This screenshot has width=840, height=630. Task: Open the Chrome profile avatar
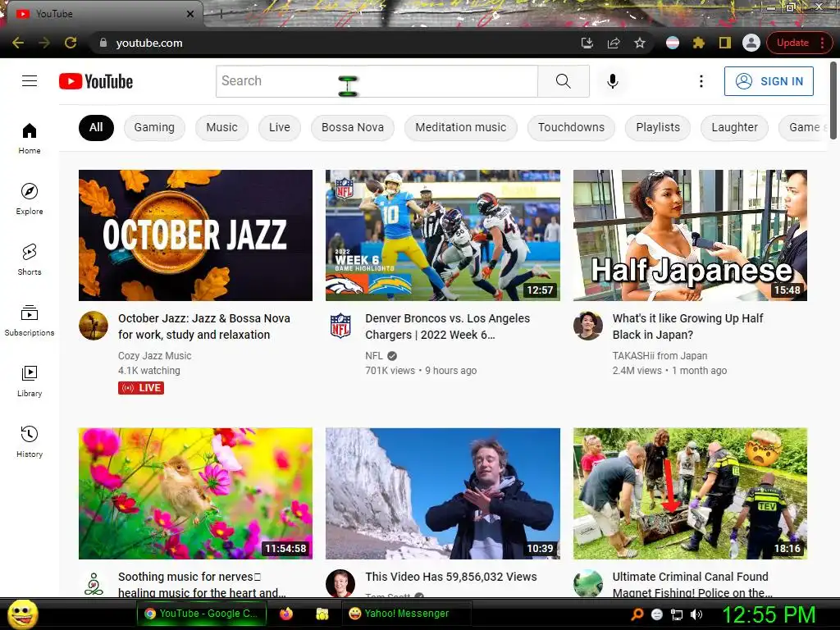pyautogui.click(x=751, y=43)
